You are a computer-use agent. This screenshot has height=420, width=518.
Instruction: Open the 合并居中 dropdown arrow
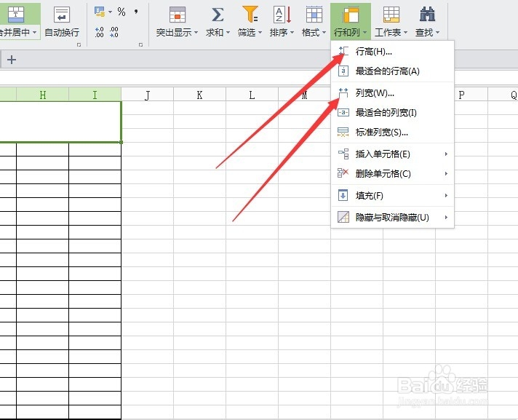point(35,32)
